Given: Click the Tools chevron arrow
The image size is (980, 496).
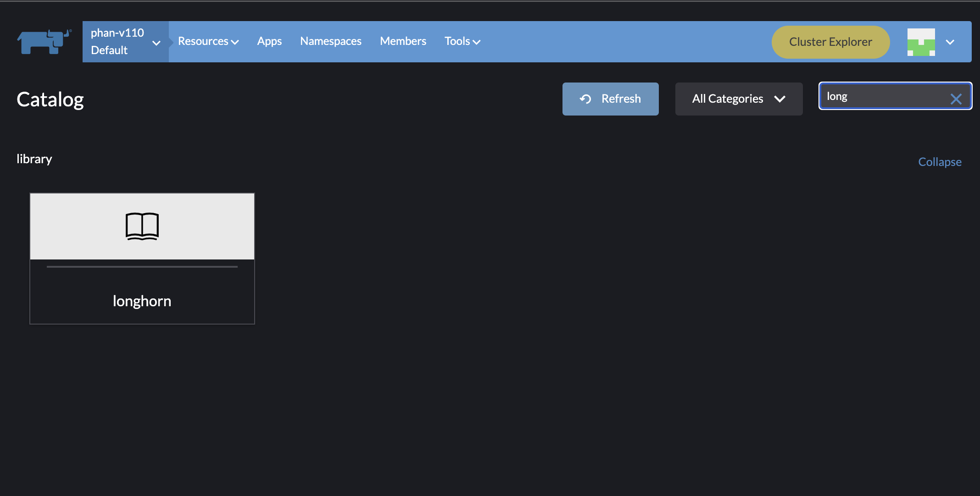Looking at the screenshot, I should tap(477, 42).
